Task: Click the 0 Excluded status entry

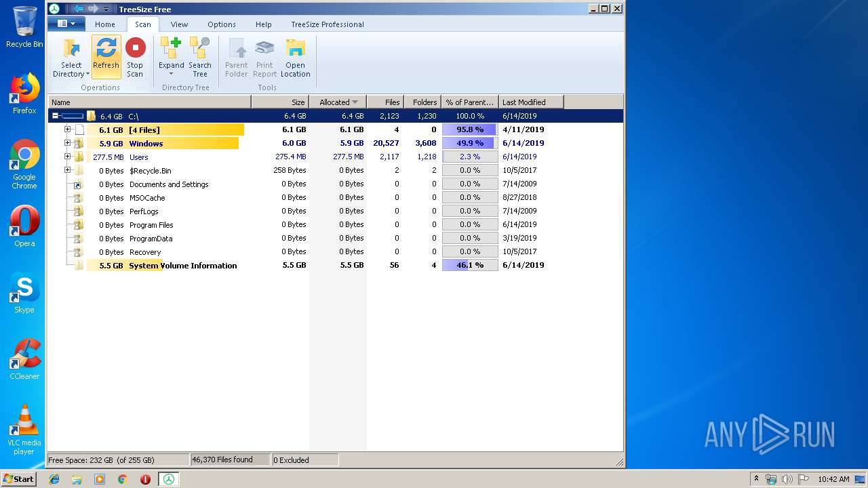Action: click(304, 460)
